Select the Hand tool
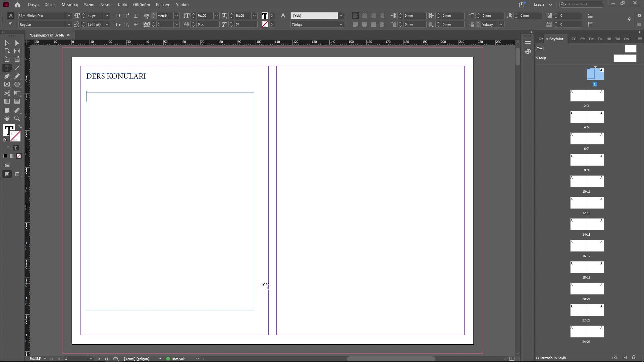 [x=7, y=118]
